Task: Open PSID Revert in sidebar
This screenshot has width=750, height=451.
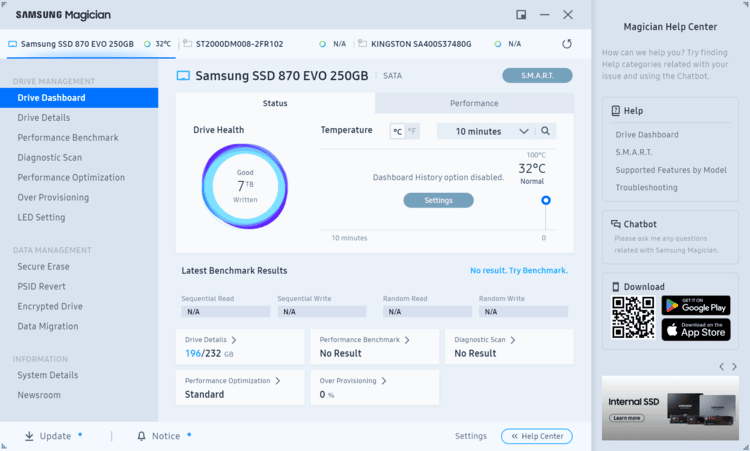Action: pyautogui.click(x=42, y=286)
